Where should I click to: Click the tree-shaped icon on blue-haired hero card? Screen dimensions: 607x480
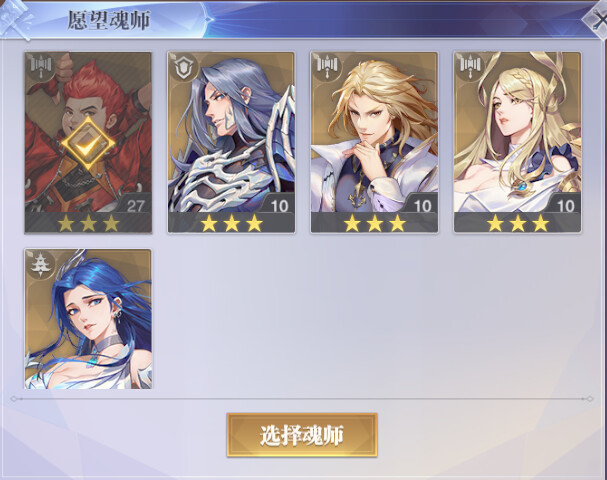click(41, 264)
